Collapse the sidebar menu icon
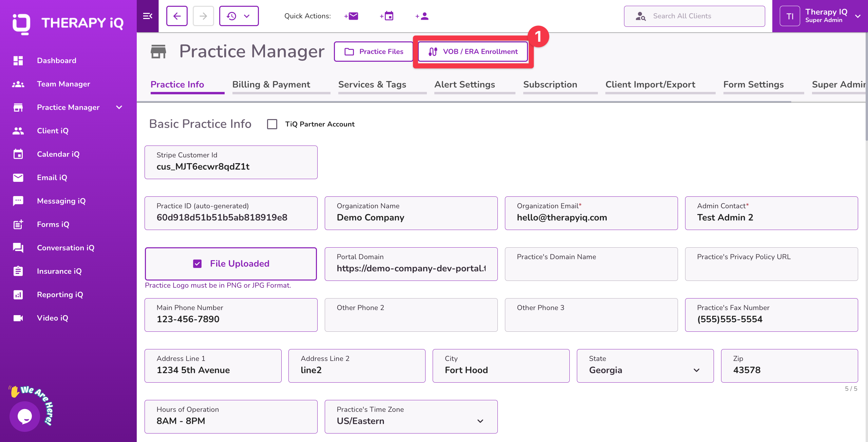The height and width of the screenshot is (442, 868). [148, 16]
